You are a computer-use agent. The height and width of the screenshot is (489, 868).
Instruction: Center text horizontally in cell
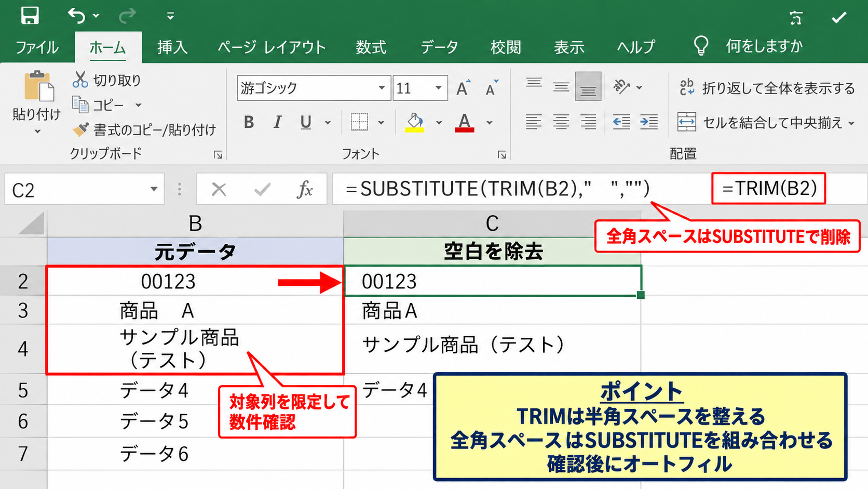(x=561, y=123)
